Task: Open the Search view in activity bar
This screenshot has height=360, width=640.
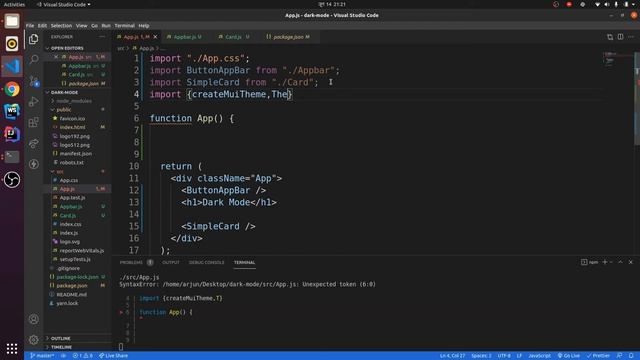Action: click(x=34, y=60)
